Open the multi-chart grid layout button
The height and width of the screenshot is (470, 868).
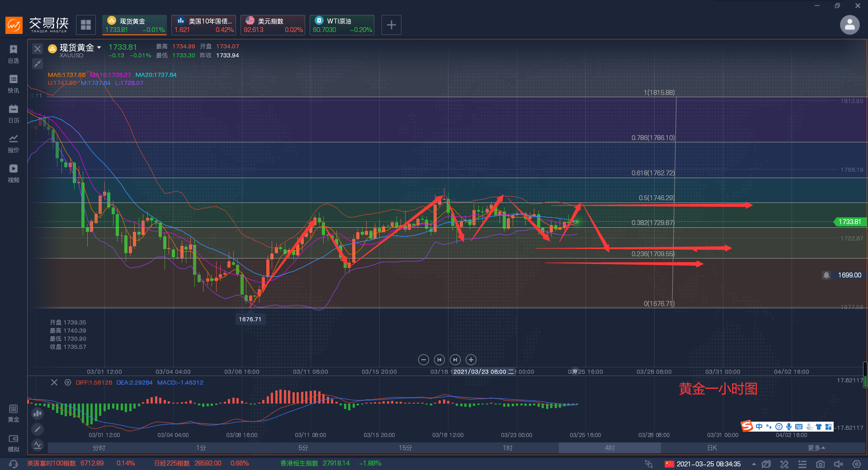click(86, 25)
